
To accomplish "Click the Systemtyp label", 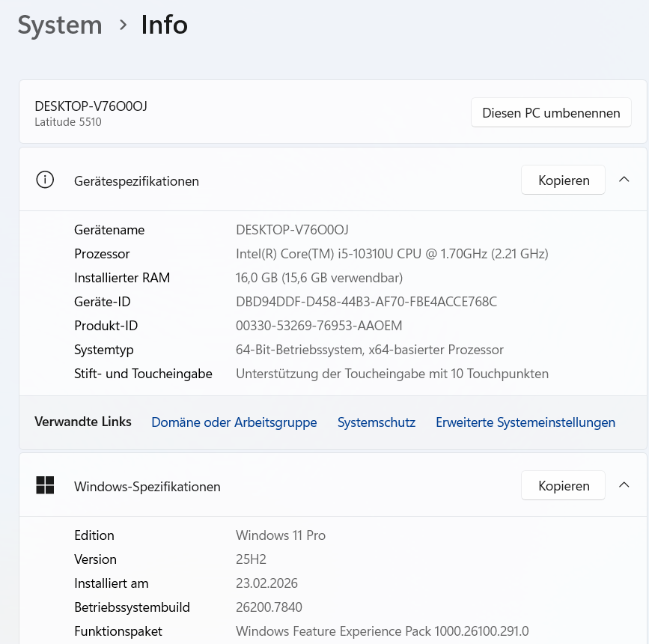I will click(x=104, y=350).
